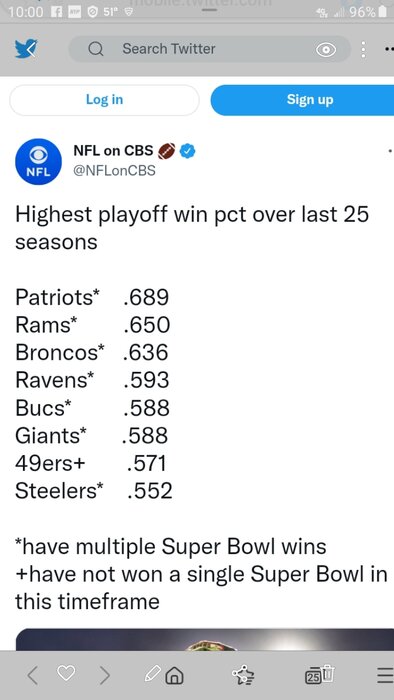Viewport: 394px width, 700px height.
Task: Tap the Twitter bird back icon
Action: click(26, 49)
